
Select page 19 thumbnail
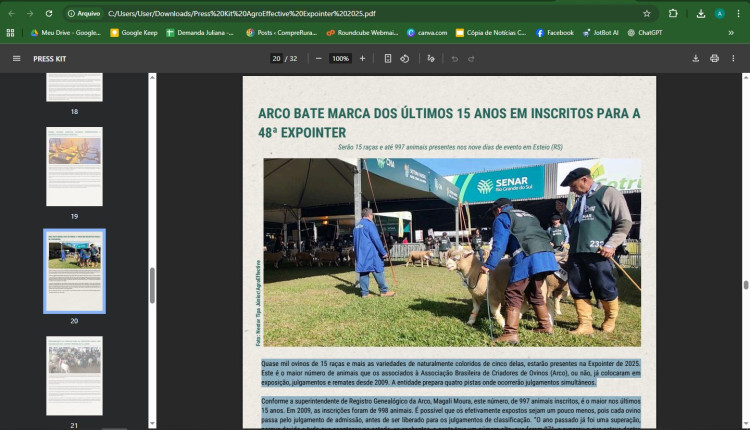pos(74,166)
